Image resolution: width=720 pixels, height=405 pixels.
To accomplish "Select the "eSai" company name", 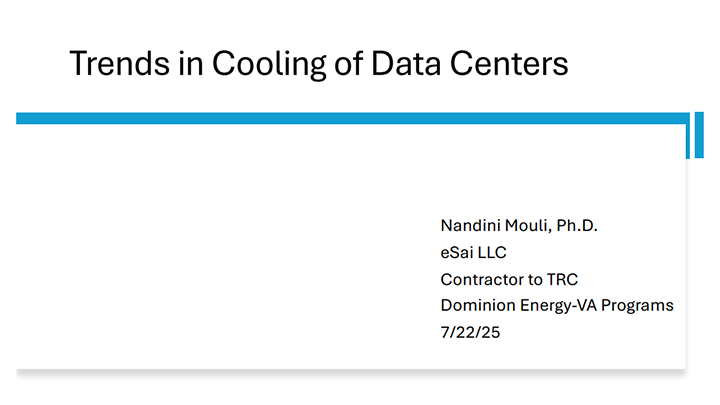I will (x=457, y=253).
